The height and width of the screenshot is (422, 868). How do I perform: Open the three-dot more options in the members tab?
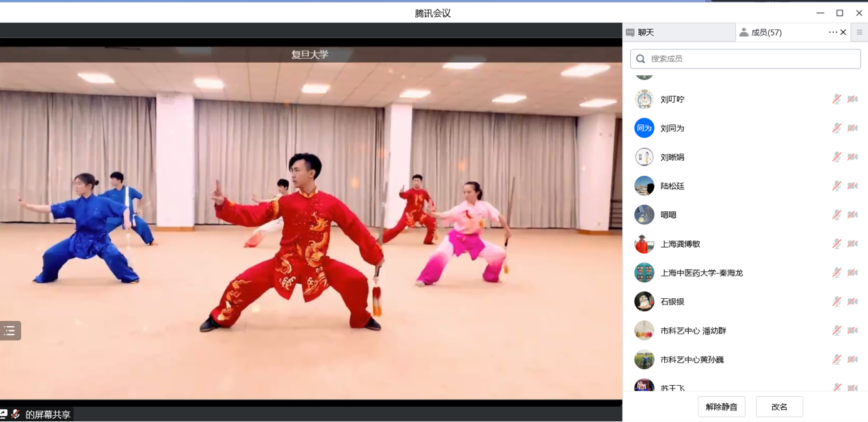click(x=832, y=32)
